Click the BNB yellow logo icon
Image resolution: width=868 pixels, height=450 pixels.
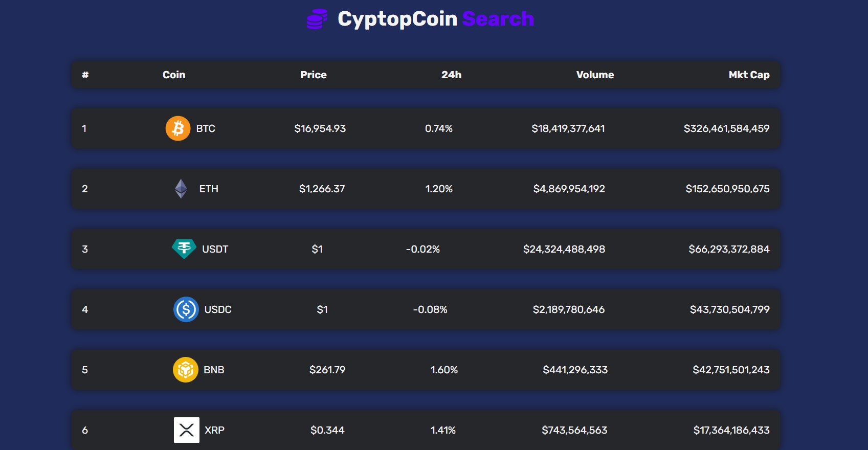(186, 370)
